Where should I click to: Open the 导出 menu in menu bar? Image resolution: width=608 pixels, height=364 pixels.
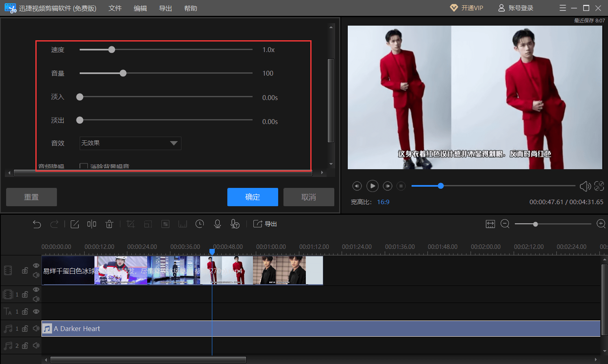click(x=166, y=8)
